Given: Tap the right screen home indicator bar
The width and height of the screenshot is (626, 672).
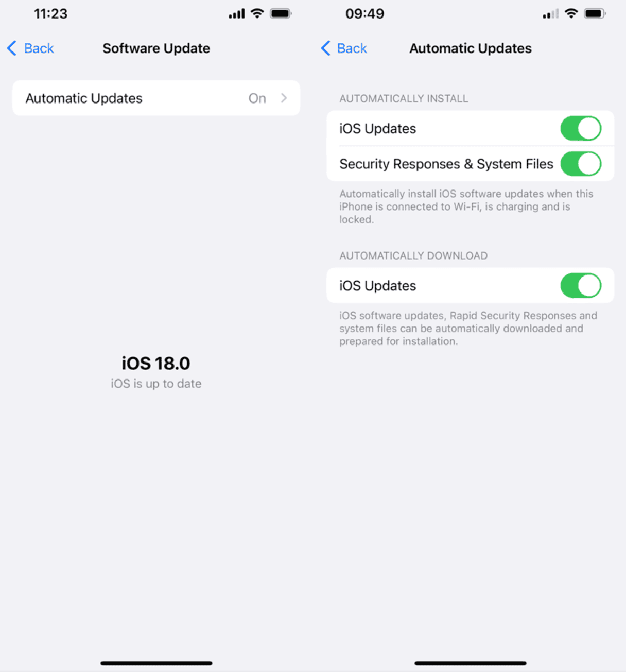Looking at the screenshot, I should click(x=471, y=663).
